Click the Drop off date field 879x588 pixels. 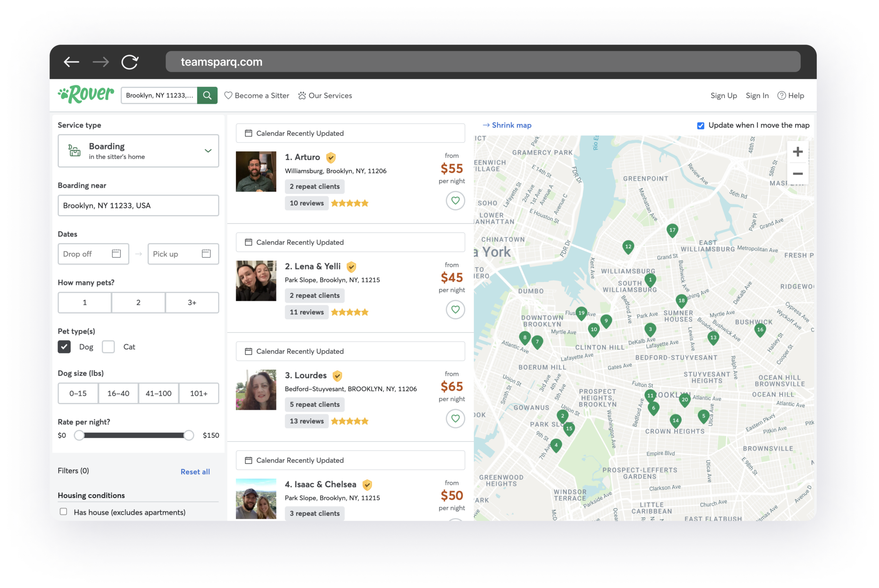coord(93,254)
